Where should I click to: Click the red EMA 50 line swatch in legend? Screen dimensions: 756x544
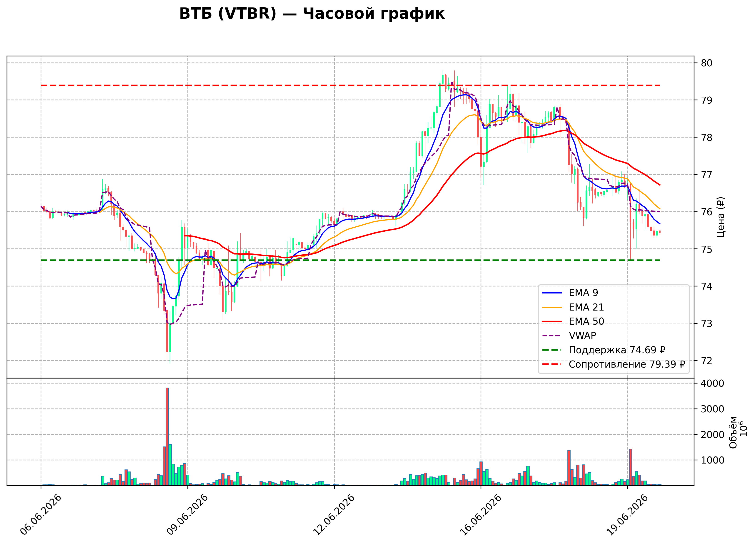tap(552, 321)
